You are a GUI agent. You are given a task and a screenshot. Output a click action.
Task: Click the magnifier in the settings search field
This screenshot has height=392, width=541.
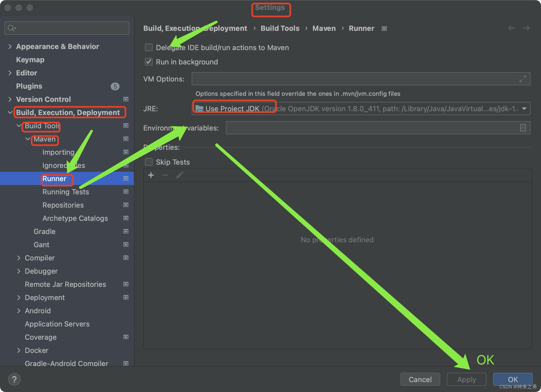click(11, 28)
